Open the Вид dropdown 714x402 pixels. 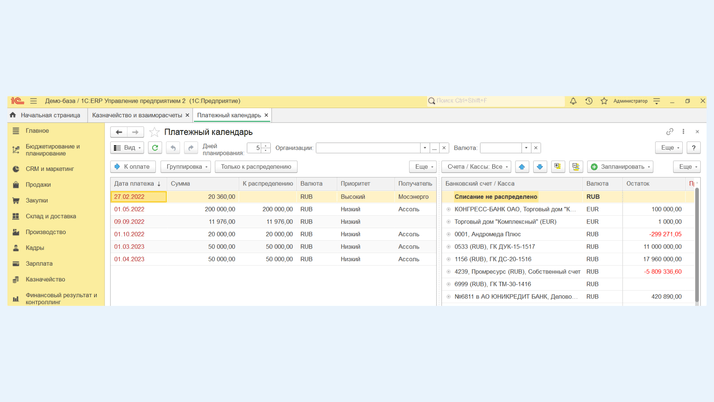click(x=127, y=148)
